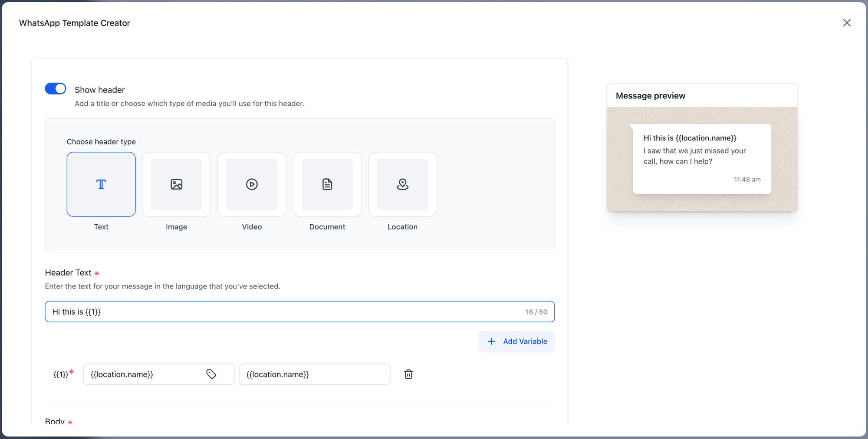Screen dimensions: 868x439
Task: Disable the Show header toggle
Action: (56, 88)
